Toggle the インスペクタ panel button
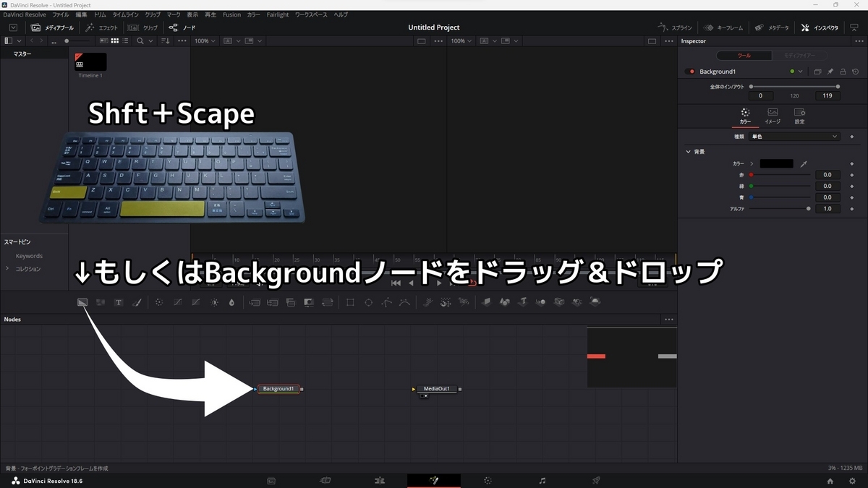Image resolution: width=868 pixels, height=488 pixels. [x=820, y=27]
